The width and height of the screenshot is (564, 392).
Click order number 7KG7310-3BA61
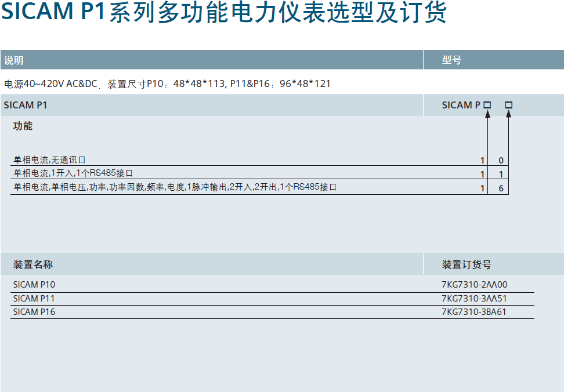click(x=474, y=312)
